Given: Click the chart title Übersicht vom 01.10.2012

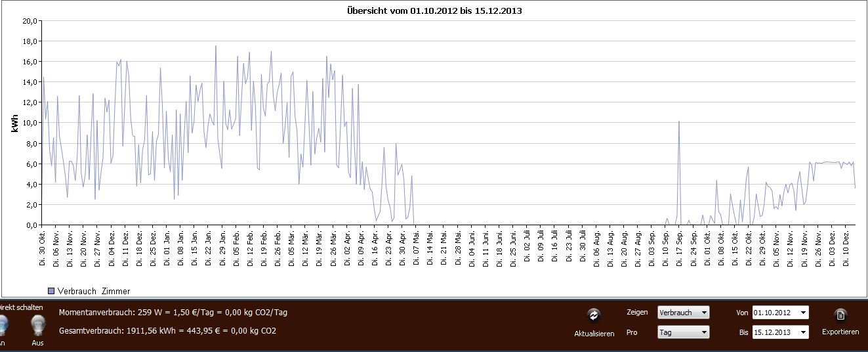Looking at the screenshot, I should click(434, 11).
